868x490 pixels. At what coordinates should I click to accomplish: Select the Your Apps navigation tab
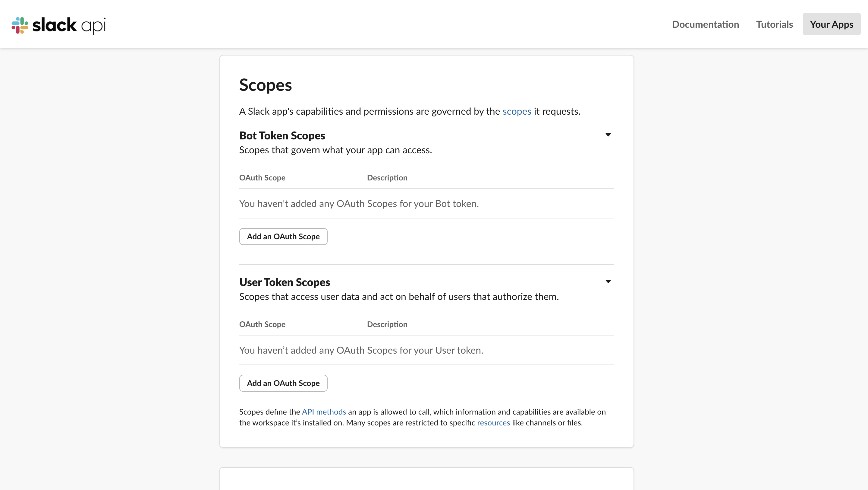[x=831, y=24]
